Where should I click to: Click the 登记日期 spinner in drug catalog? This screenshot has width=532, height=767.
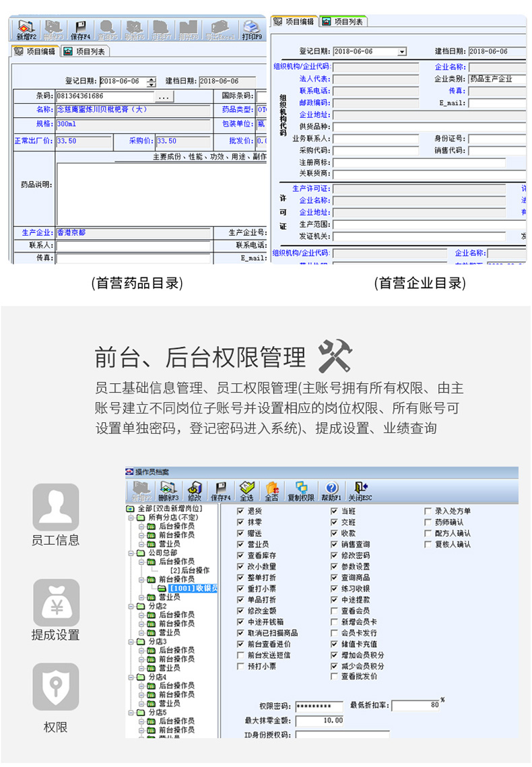click(x=152, y=81)
